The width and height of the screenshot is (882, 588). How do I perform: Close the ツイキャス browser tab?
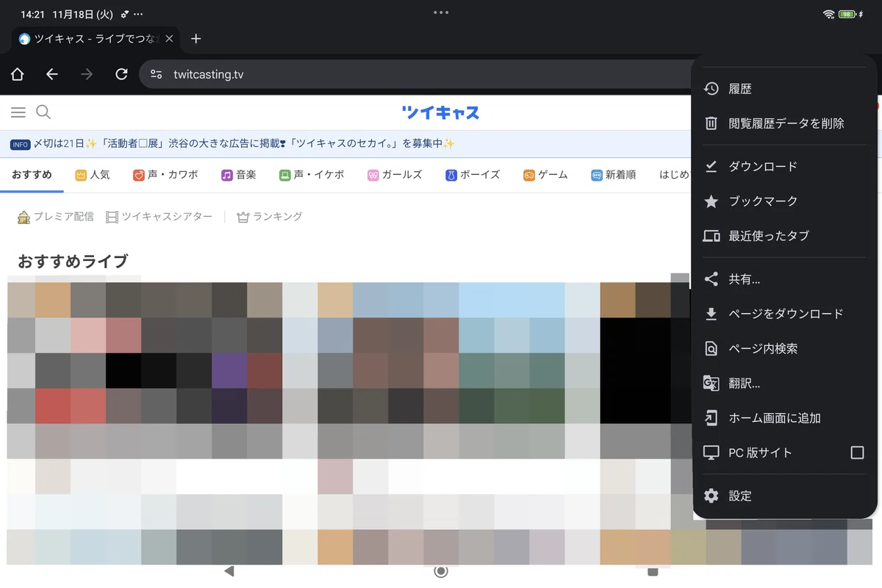169,39
